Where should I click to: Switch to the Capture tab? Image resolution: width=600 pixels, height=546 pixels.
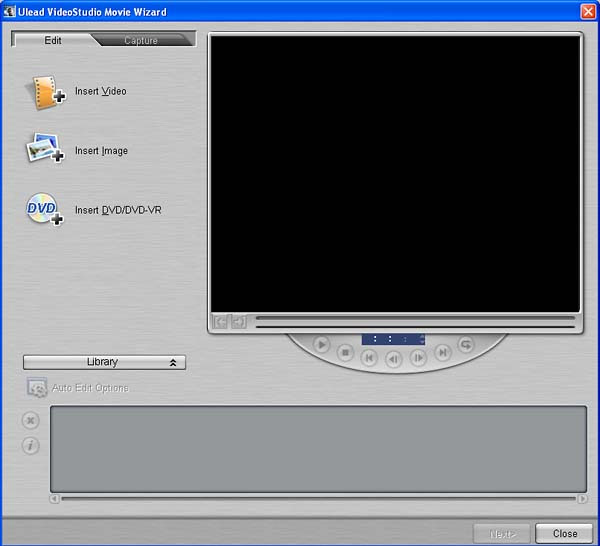click(x=141, y=41)
